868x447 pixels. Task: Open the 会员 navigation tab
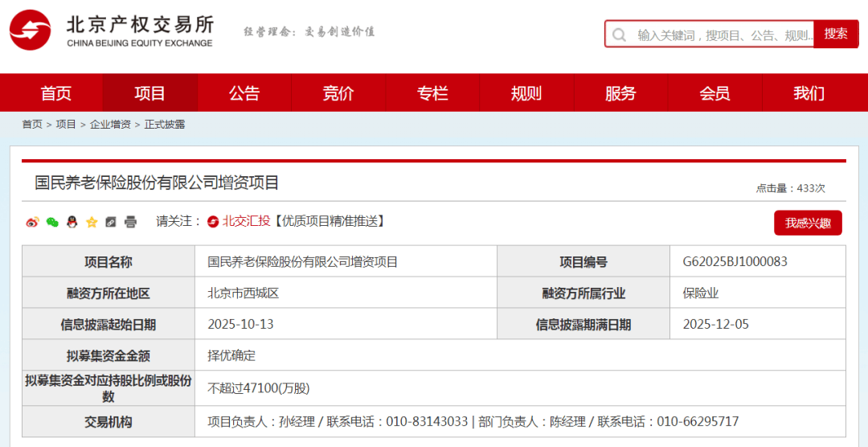(x=714, y=93)
